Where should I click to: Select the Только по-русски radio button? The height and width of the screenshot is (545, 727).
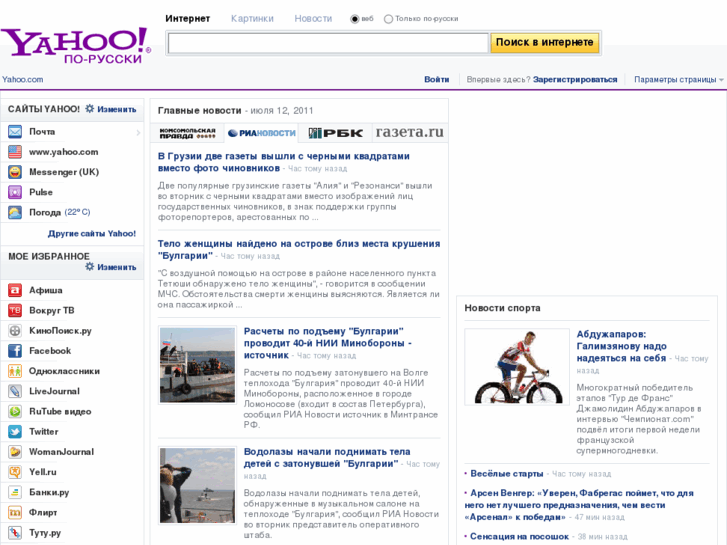pos(389,19)
